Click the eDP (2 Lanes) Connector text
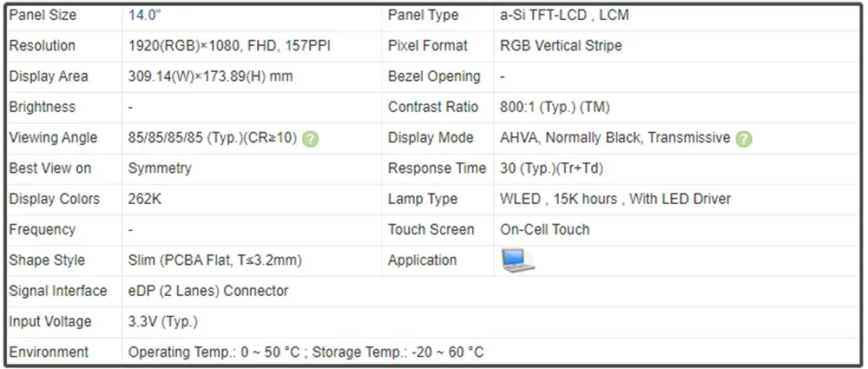This screenshot has width=868, height=369. (x=208, y=291)
